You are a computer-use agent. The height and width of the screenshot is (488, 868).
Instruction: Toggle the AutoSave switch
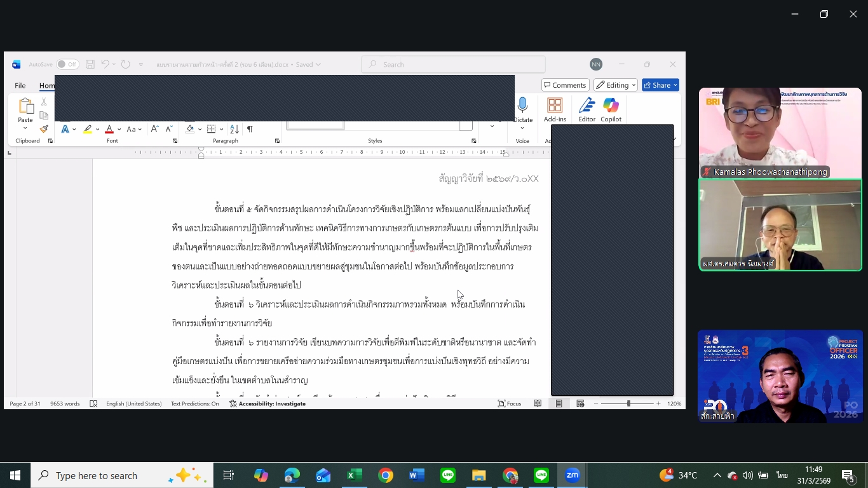67,64
